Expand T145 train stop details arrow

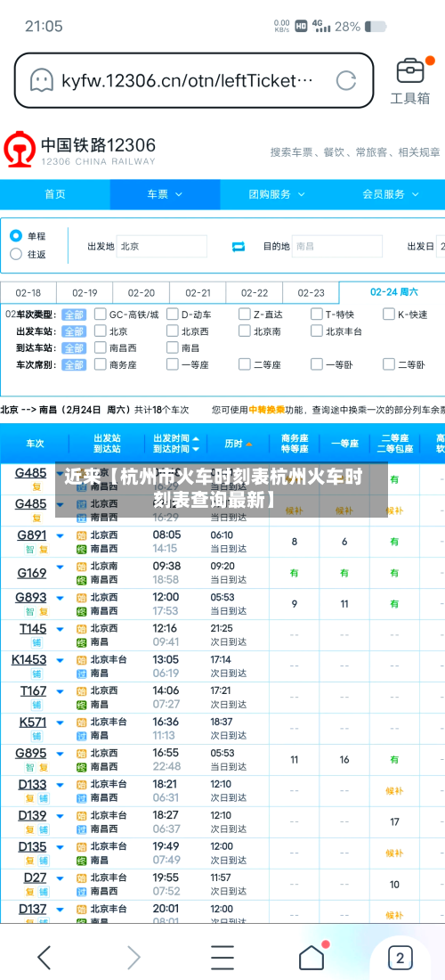(x=60, y=629)
